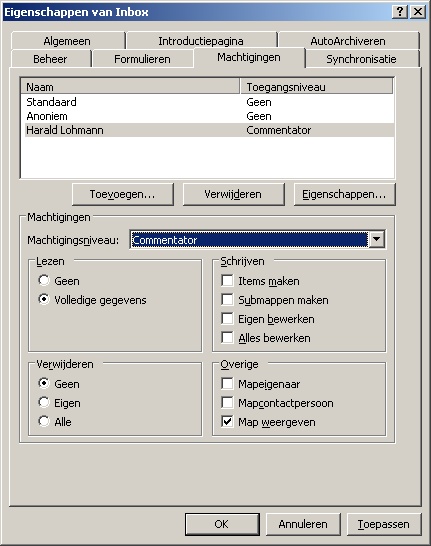Select the Eigen delete radio option
Viewport: 431px width, 546px height.
tap(44, 402)
